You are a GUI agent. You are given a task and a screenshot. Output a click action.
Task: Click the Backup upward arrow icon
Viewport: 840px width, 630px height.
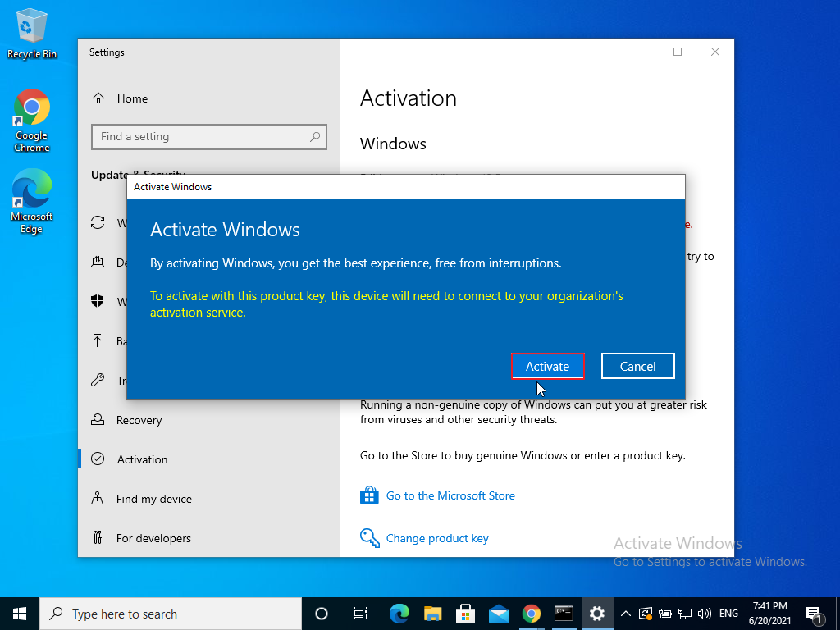tap(98, 340)
